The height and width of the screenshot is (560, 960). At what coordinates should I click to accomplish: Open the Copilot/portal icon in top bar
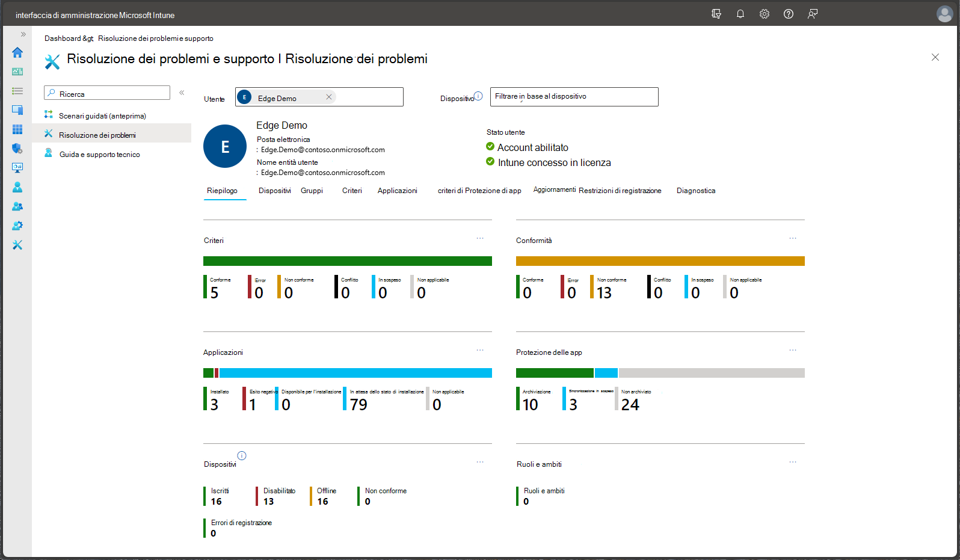[x=716, y=14]
